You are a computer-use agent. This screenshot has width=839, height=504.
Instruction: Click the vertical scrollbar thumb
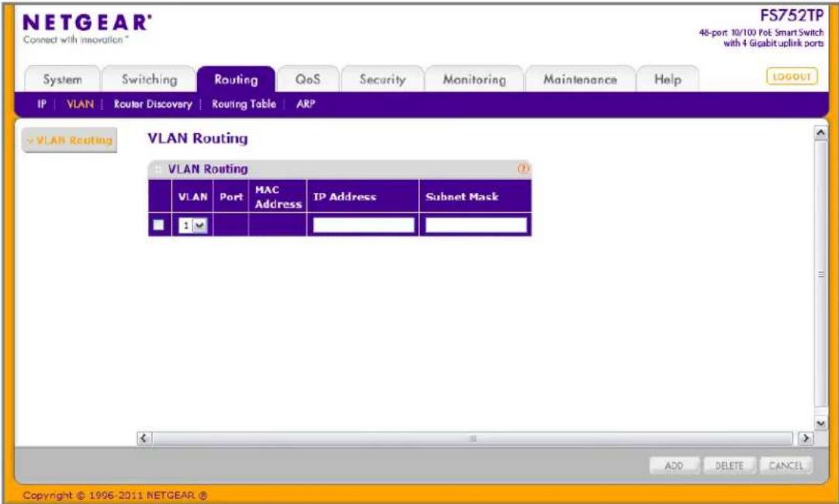pyautogui.click(x=820, y=274)
